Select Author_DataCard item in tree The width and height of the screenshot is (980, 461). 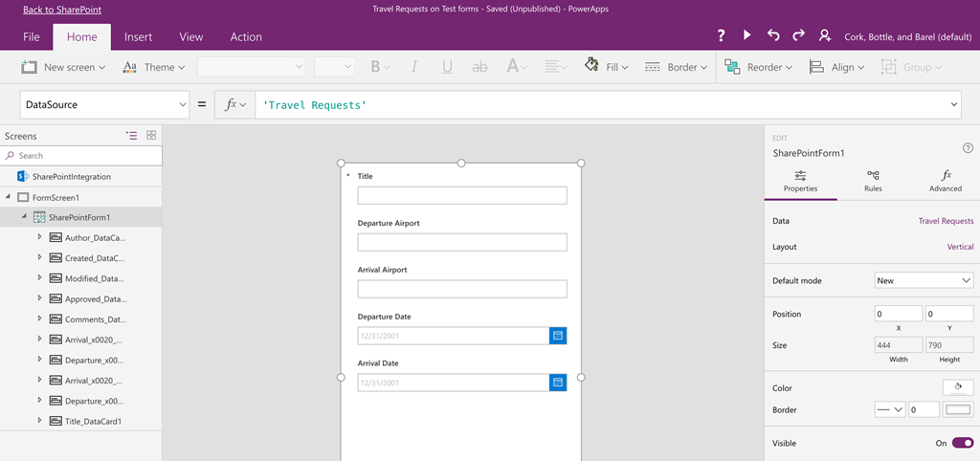95,237
